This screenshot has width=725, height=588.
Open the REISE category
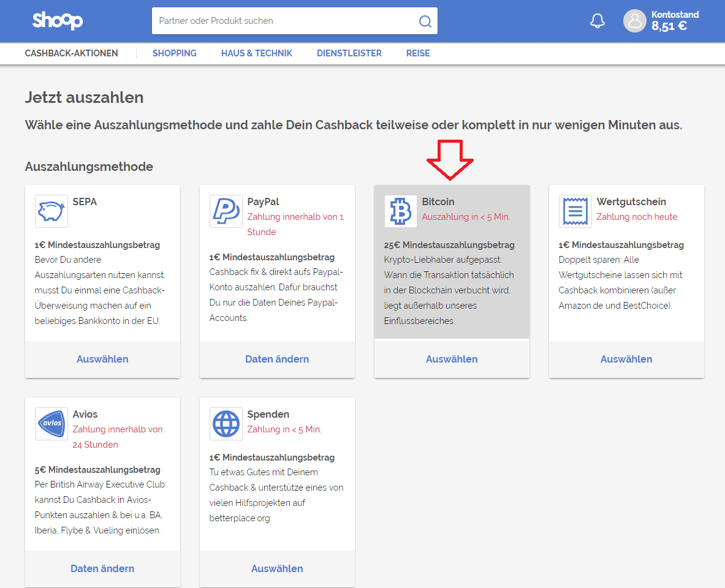coord(418,53)
